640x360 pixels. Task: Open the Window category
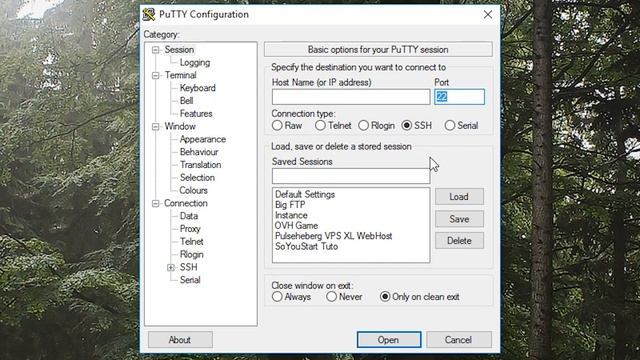coord(180,126)
